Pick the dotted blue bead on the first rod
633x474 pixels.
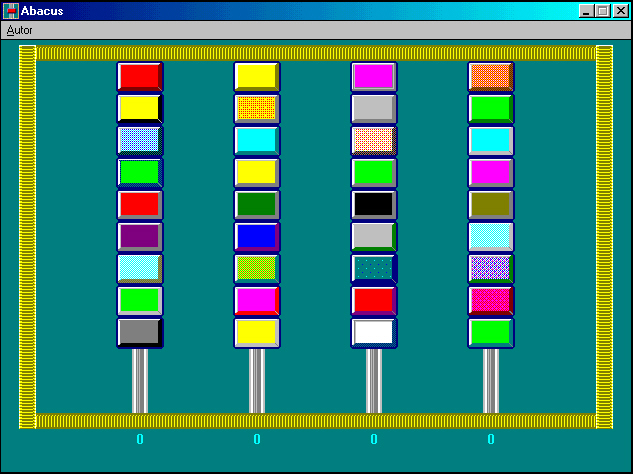(140, 141)
